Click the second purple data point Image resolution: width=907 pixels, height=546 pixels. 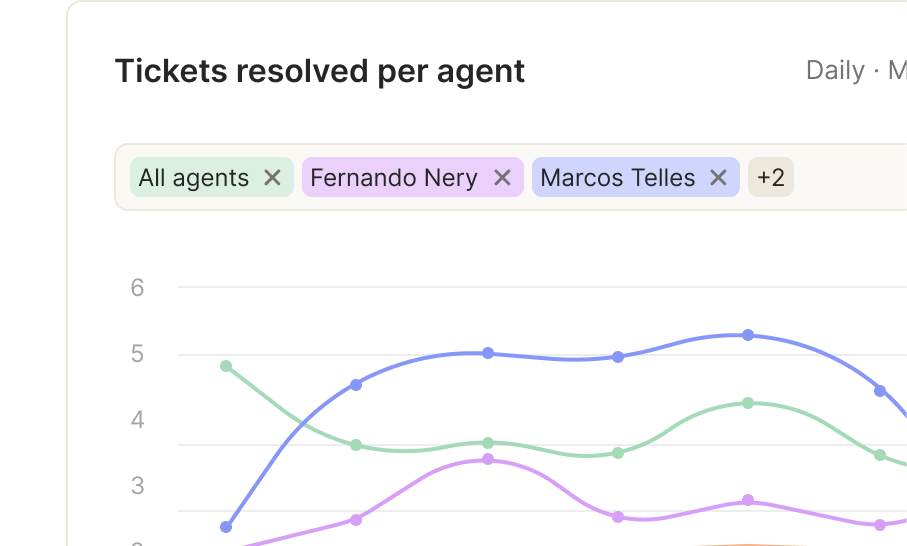click(356, 520)
